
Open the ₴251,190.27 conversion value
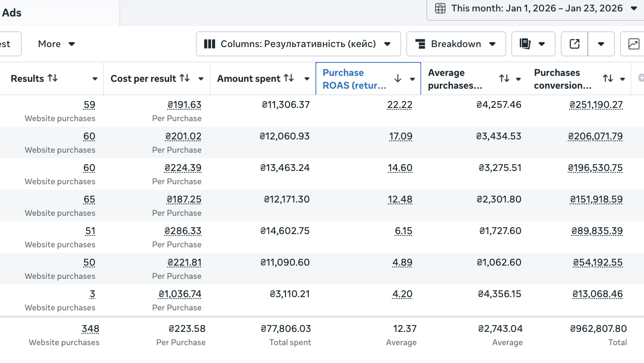pyautogui.click(x=596, y=105)
